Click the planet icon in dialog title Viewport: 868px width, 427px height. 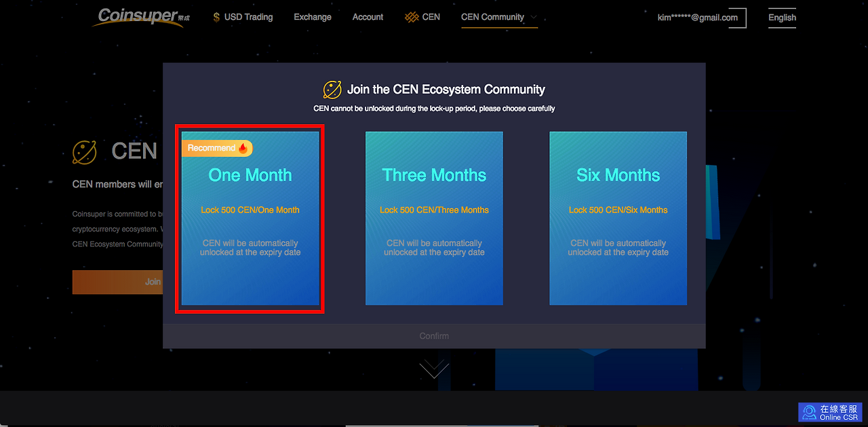point(332,90)
